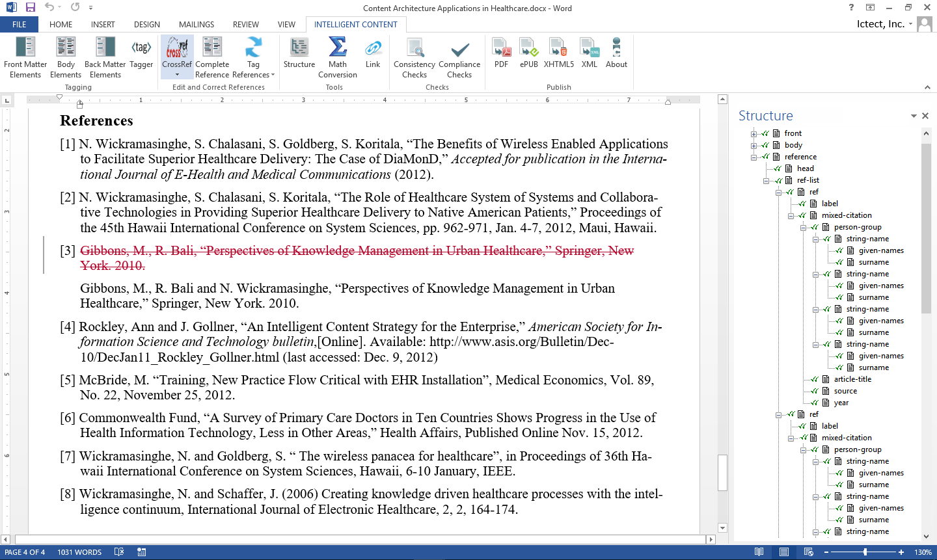Select article-title node in Structure tree
Screen dimensions: 937x560
(x=852, y=379)
